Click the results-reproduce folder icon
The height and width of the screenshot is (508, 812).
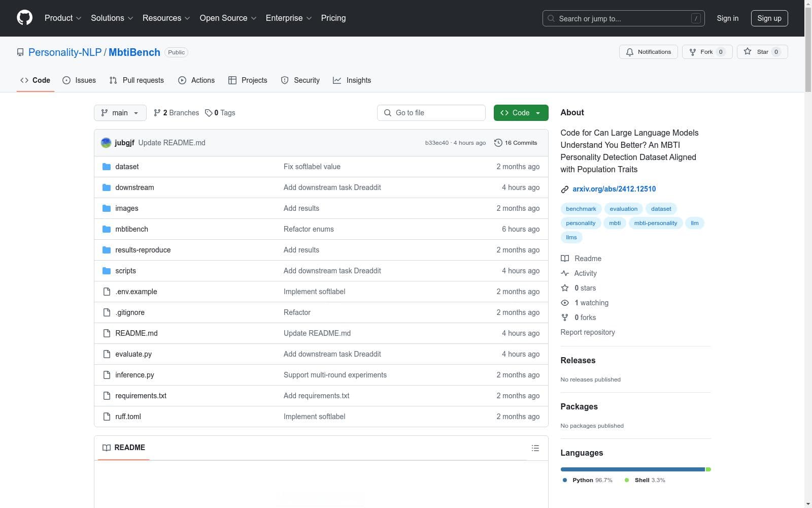click(107, 250)
